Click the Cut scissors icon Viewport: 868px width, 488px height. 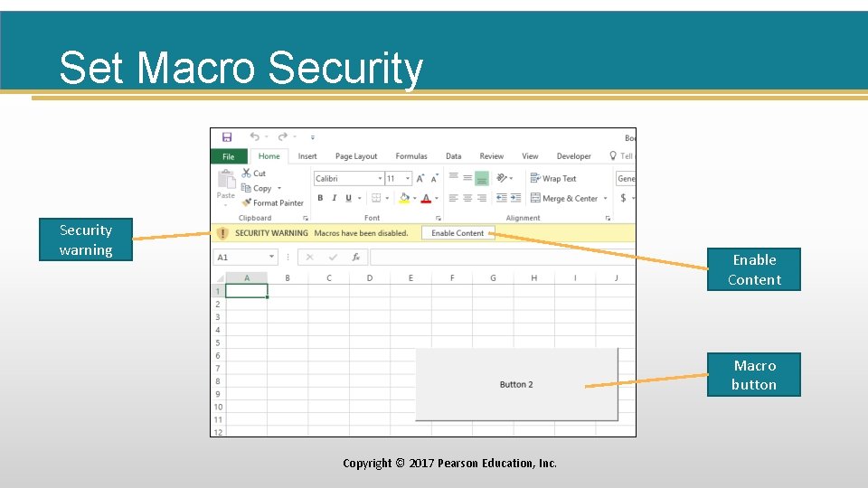click(x=246, y=174)
